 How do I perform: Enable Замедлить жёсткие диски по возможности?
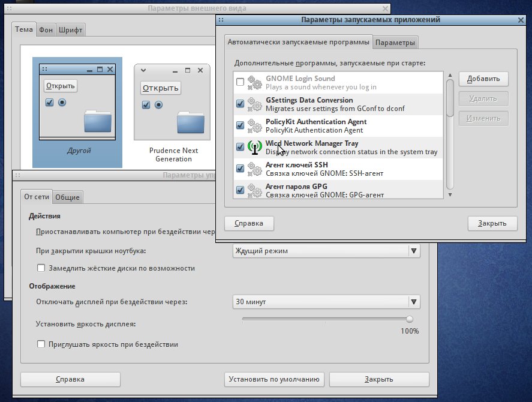coord(41,268)
